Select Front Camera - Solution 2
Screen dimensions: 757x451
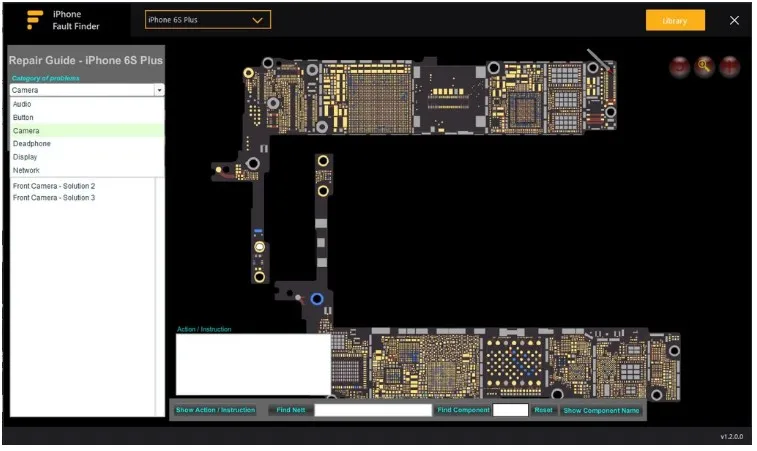click(x=54, y=186)
